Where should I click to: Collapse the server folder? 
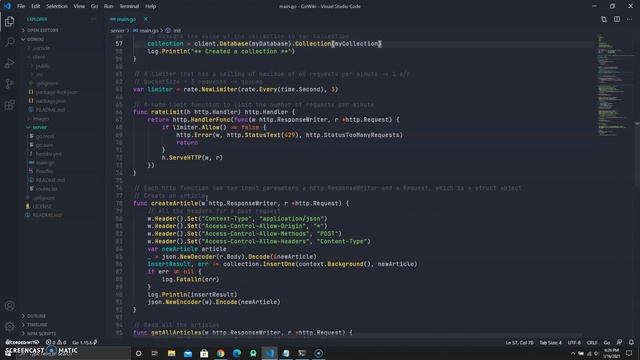[40, 127]
